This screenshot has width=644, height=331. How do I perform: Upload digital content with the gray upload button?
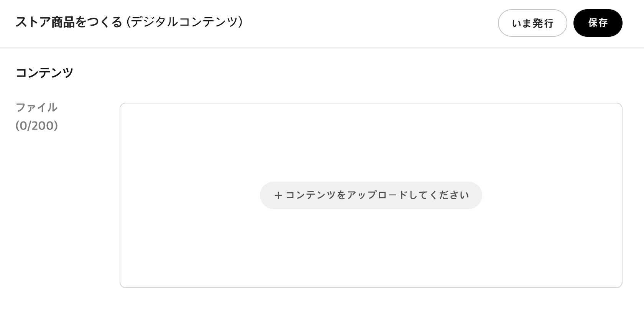pyautogui.click(x=371, y=195)
